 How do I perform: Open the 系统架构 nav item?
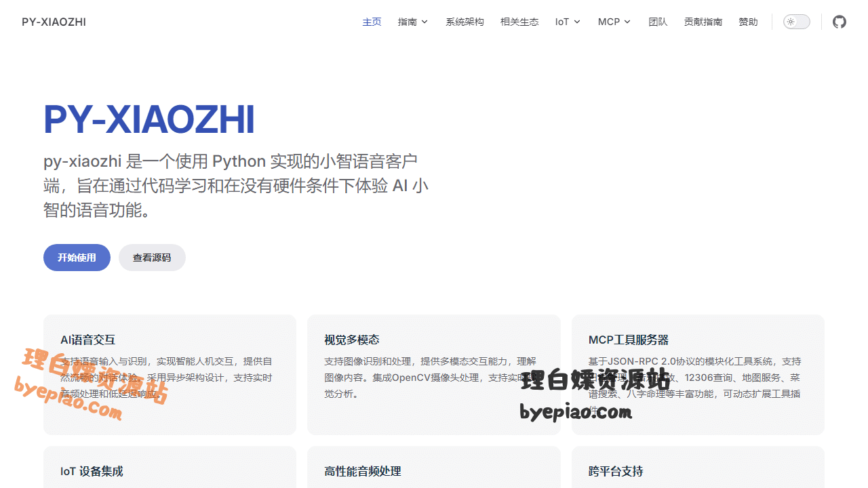pyautogui.click(x=465, y=22)
